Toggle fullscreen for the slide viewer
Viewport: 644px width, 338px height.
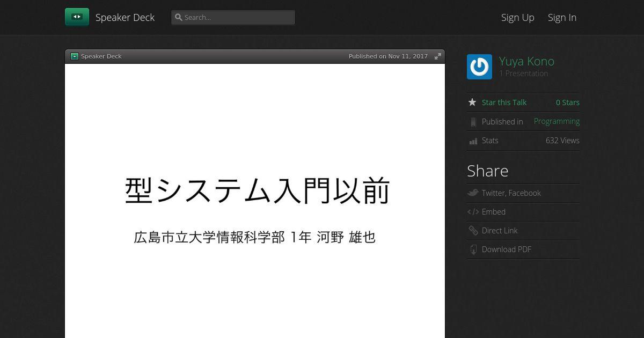click(438, 56)
